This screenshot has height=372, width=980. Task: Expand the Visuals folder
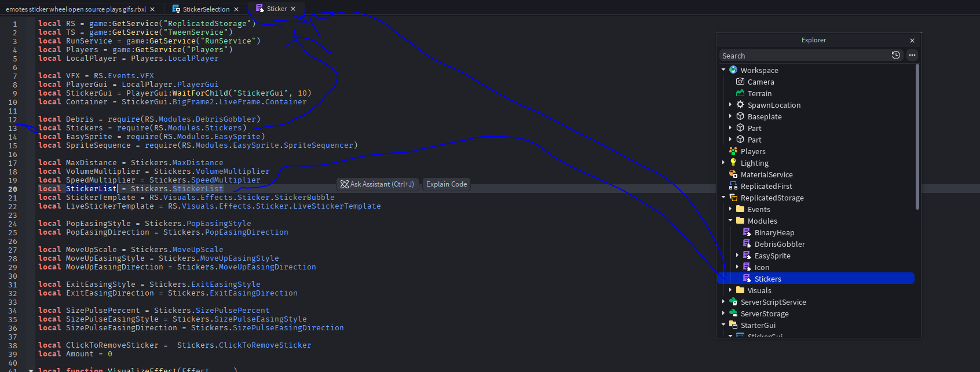point(730,290)
